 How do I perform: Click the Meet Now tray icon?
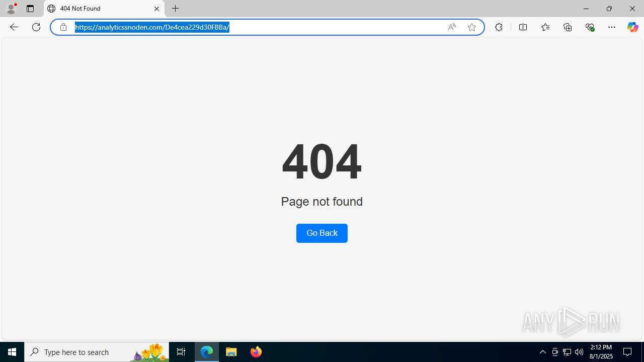(555, 352)
